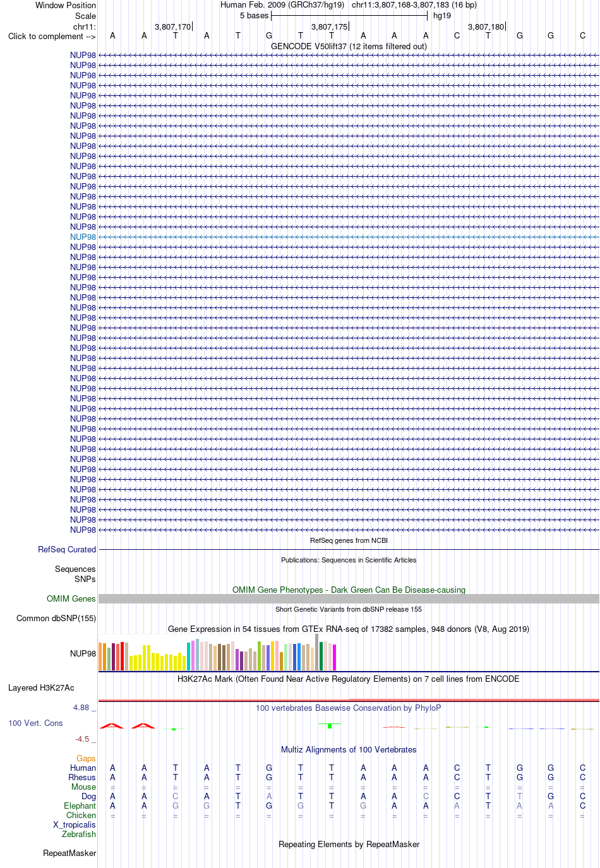Click the cyan bar in GTEx expression chart

[189, 657]
